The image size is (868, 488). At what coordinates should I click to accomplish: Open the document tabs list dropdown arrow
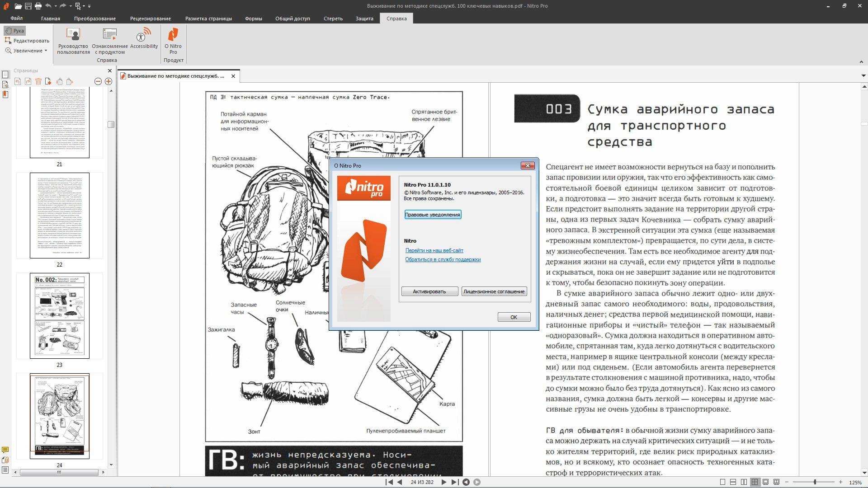[863, 75]
